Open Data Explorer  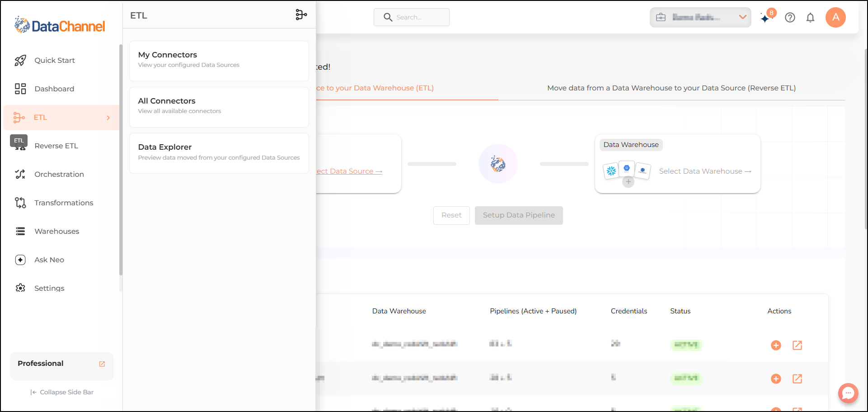(x=219, y=153)
